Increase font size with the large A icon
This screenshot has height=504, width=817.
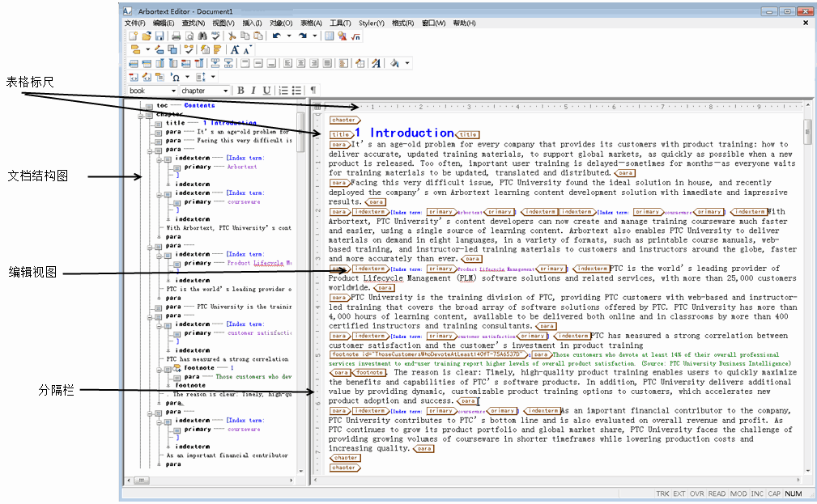coord(235,49)
